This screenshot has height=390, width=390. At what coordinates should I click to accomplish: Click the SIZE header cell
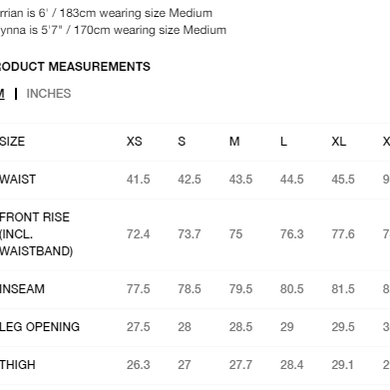[12, 141]
